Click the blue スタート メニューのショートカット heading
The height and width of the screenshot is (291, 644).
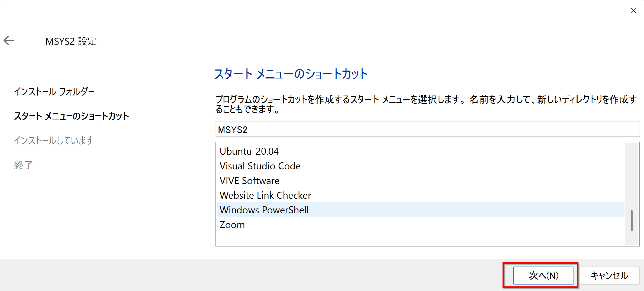(x=291, y=74)
